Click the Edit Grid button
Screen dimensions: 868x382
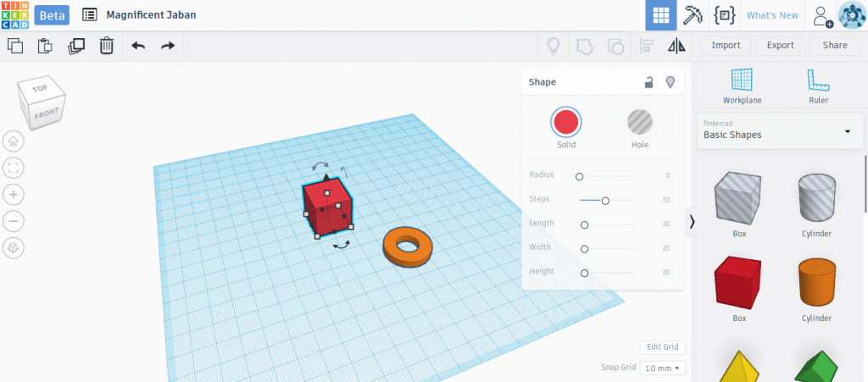(x=663, y=347)
